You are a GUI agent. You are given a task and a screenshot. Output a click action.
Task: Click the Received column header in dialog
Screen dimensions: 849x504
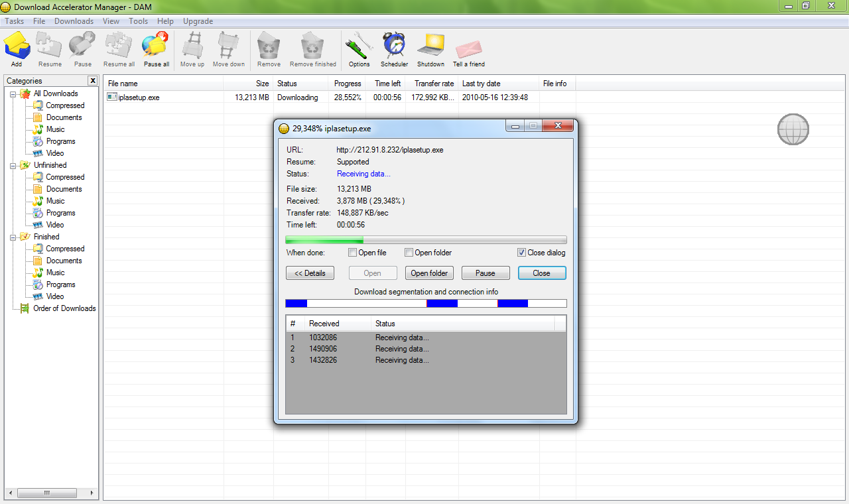pos(338,324)
